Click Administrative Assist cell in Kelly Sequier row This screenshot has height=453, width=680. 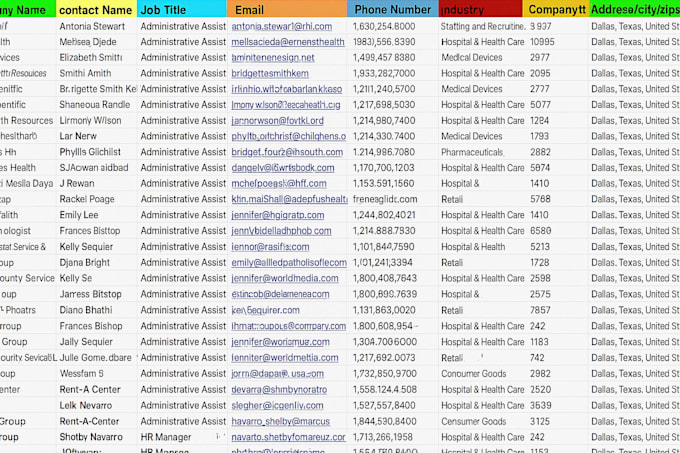coord(183,247)
